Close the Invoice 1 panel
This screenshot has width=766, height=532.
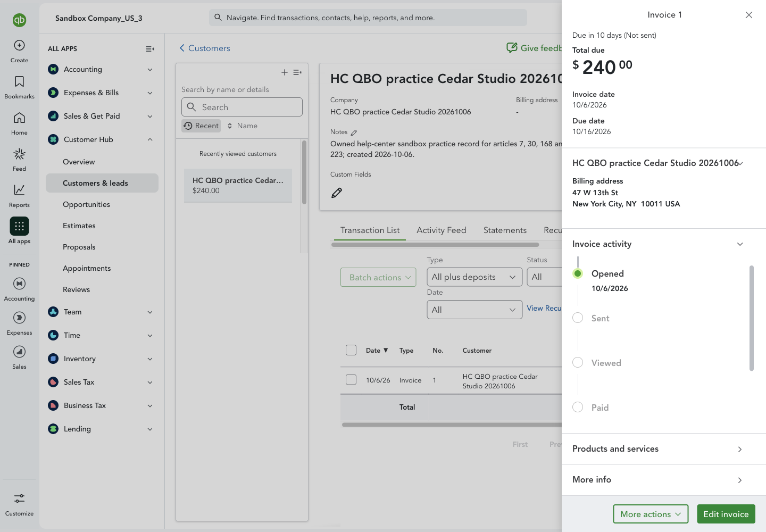point(749,15)
